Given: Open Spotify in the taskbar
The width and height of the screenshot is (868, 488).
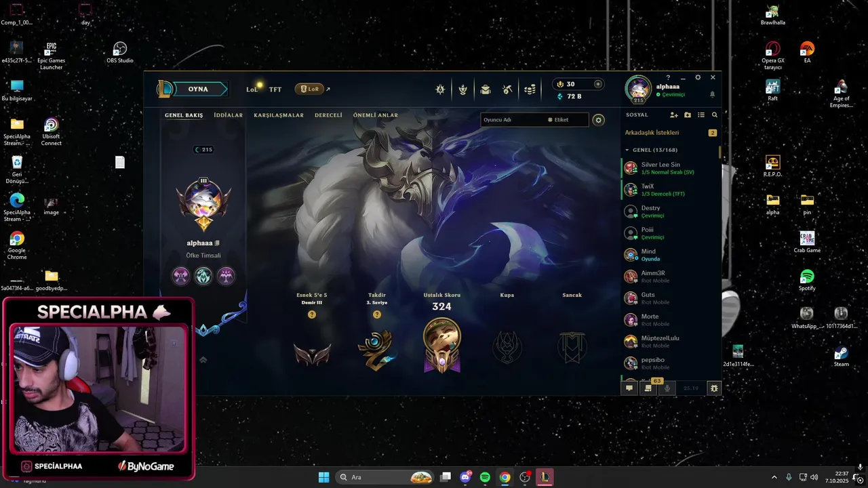Looking at the screenshot, I should [485, 477].
